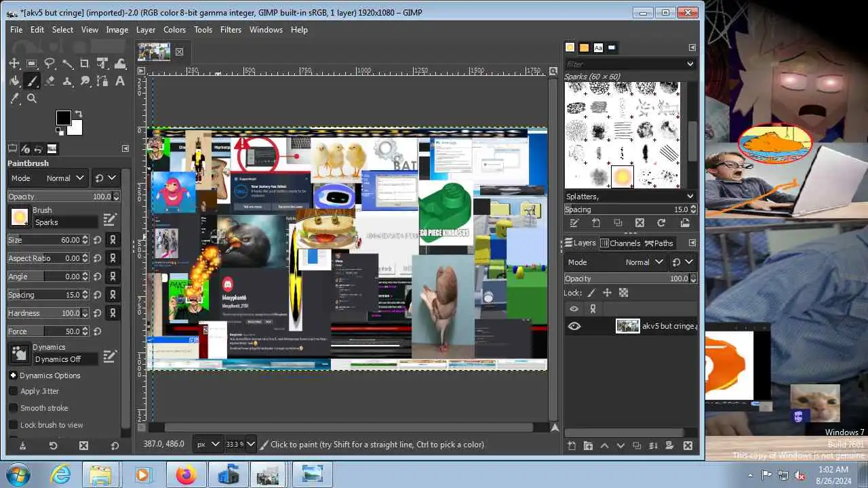Expand the Dynamics Options section
Image resolution: width=868 pixels, height=488 pixels.
click(13, 375)
